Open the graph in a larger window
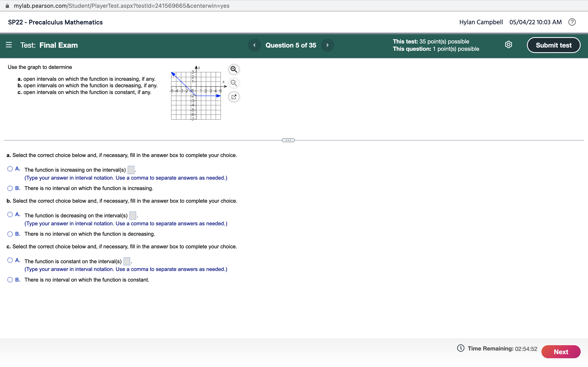 234,97
